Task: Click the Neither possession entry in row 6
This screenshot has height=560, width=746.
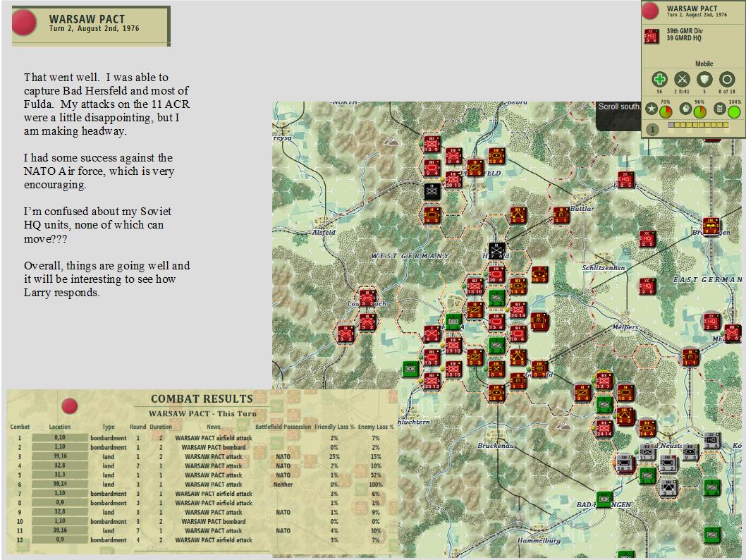Action: [283, 485]
